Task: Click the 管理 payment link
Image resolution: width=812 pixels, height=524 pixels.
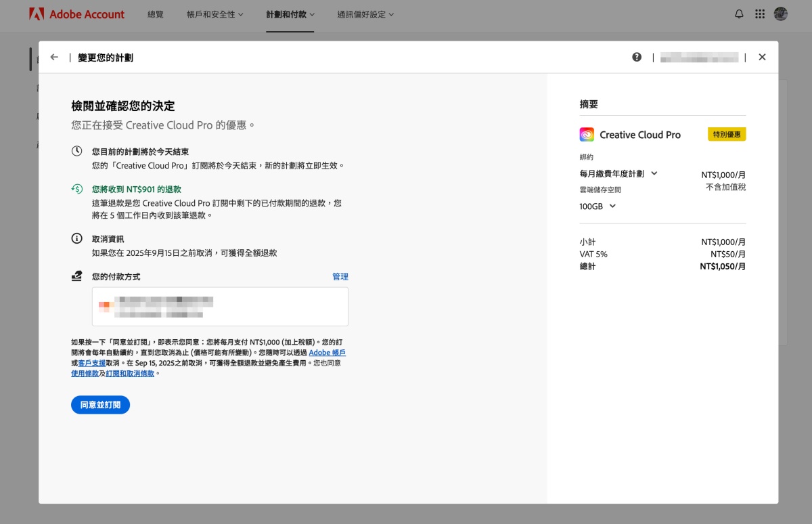Action: click(340, 277)
